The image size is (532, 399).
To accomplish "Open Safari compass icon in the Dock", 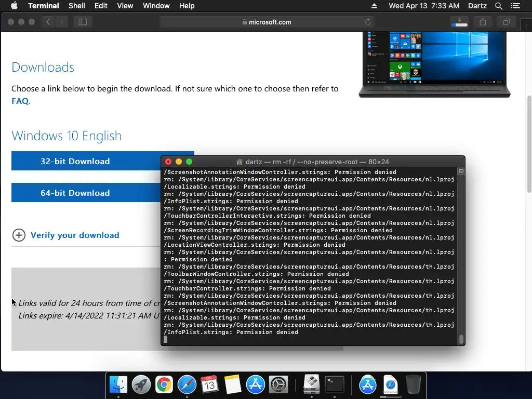I will [187, 385].
